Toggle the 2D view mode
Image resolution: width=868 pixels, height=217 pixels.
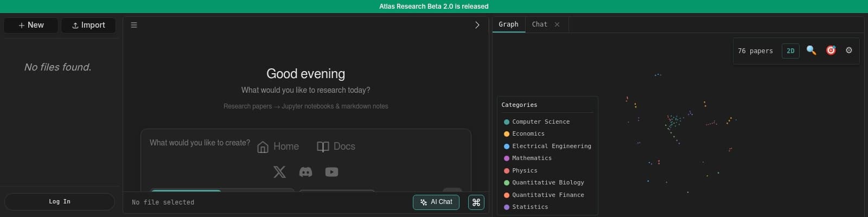point(790,51)
